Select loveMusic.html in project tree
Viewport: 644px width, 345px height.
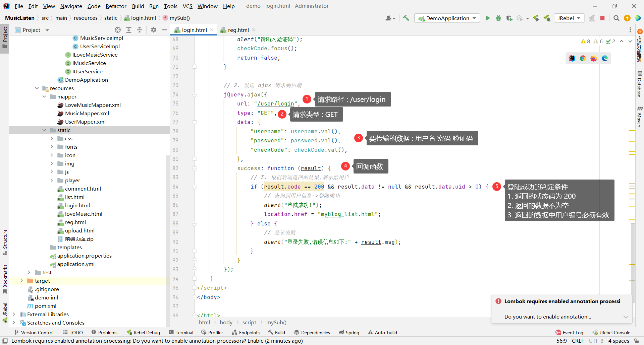(84, 214)
